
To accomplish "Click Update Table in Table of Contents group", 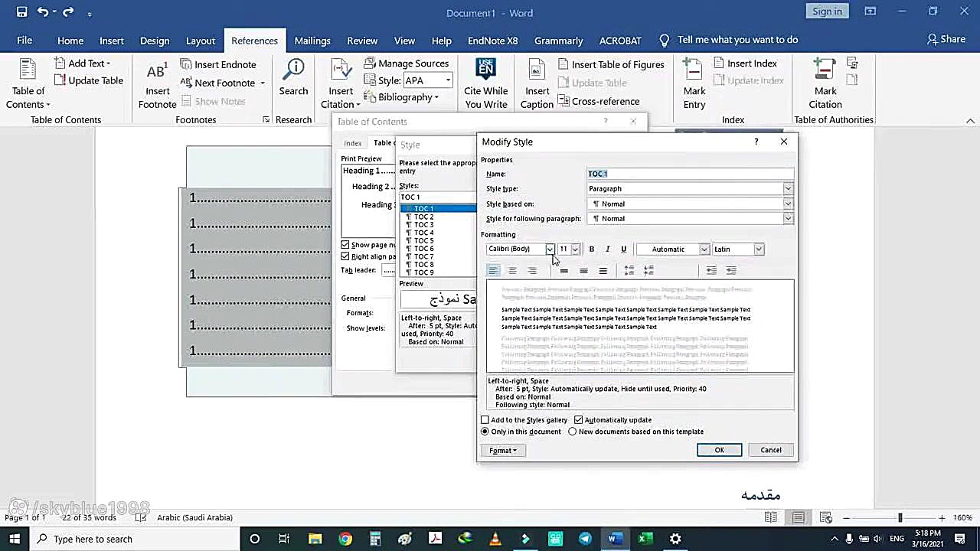I will click(x=89, y=80).
